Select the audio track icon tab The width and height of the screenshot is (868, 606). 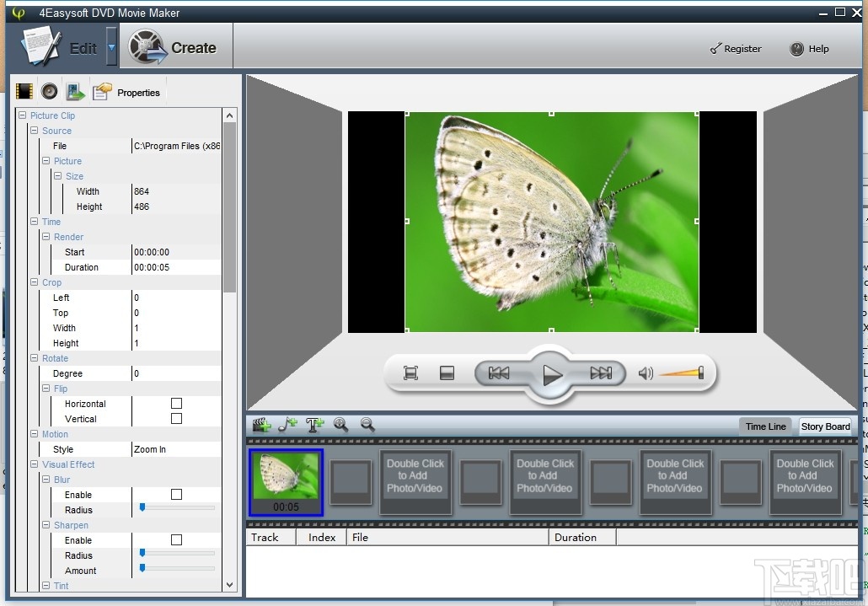click(x=49, y=90)
